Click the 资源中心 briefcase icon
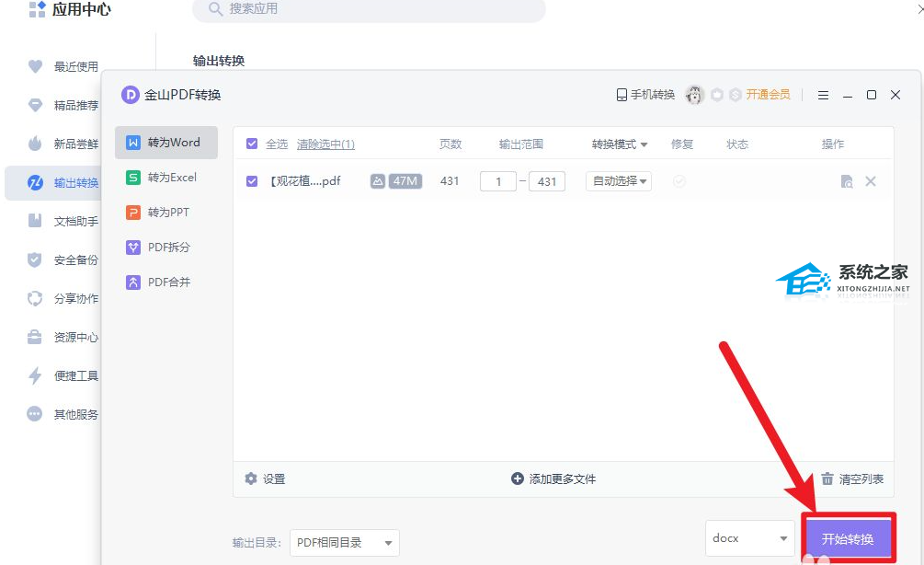This screenshot has width=924, height=565. point(35,338)
